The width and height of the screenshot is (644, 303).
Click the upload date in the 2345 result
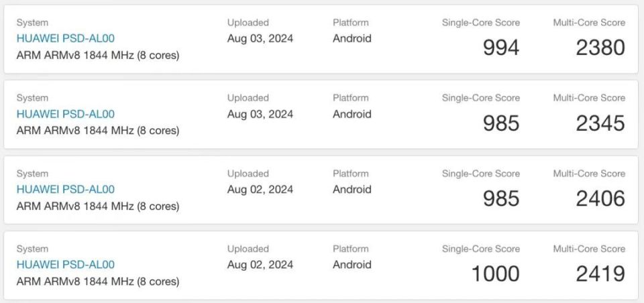click(x=260, y=114)
